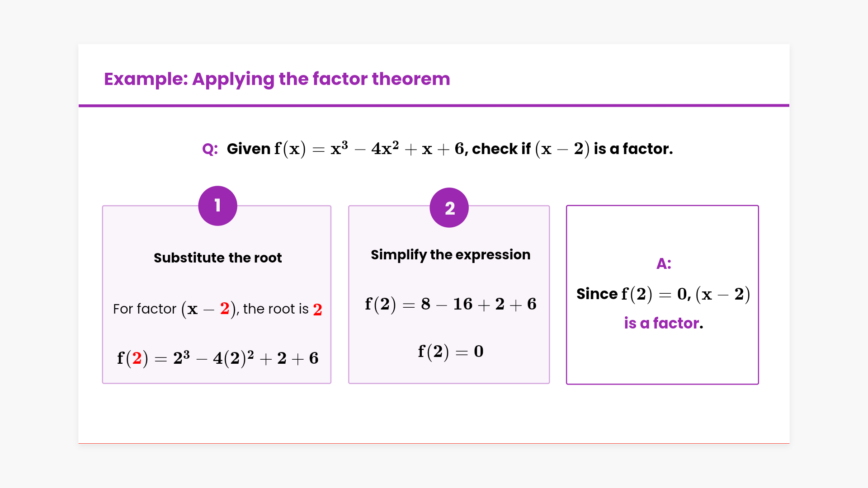The width and height of the screenshot is (868, 488).
Task: Click the equation f(2) = 8 − 16 + 2 + 6
Action: 450,304
